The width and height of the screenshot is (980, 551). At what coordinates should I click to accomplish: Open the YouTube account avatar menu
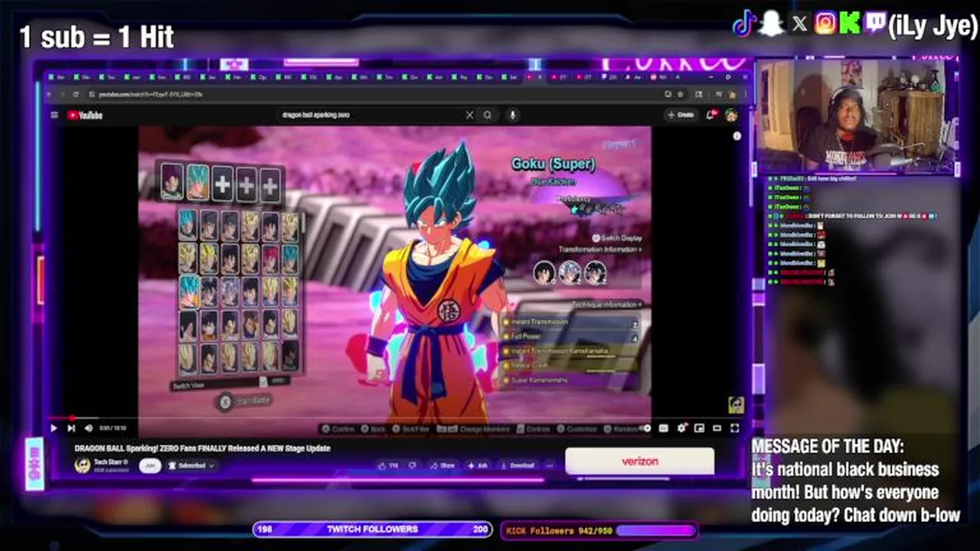731,115
